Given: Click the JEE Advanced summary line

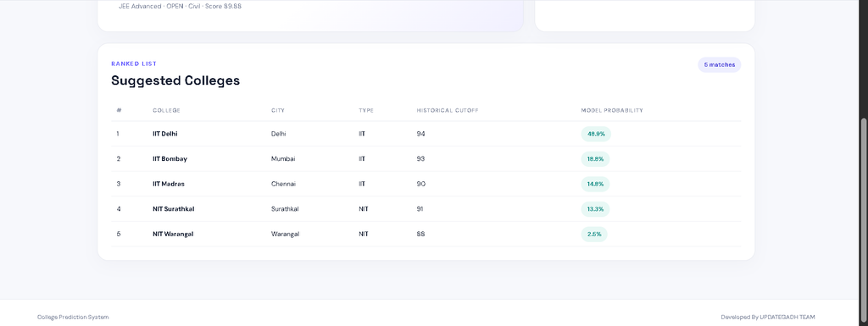Looking at the screenshot, I should click(180, 7).
